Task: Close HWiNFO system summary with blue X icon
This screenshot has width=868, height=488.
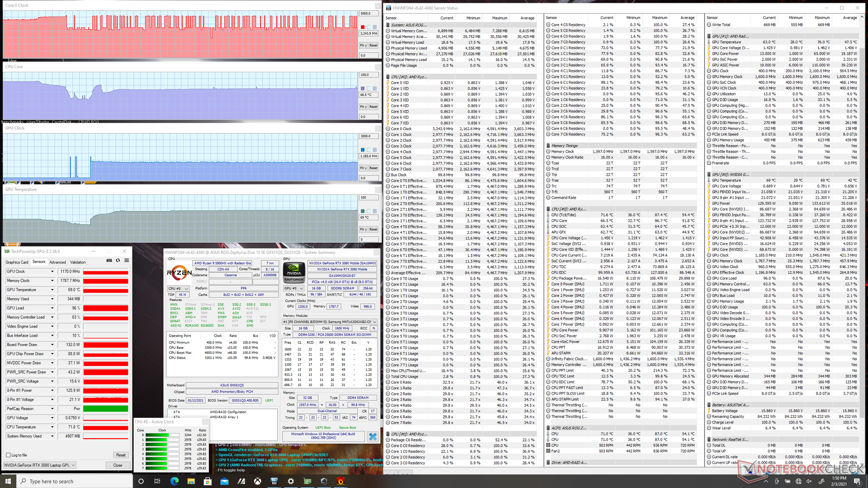Action: click(x=373, y=436)
